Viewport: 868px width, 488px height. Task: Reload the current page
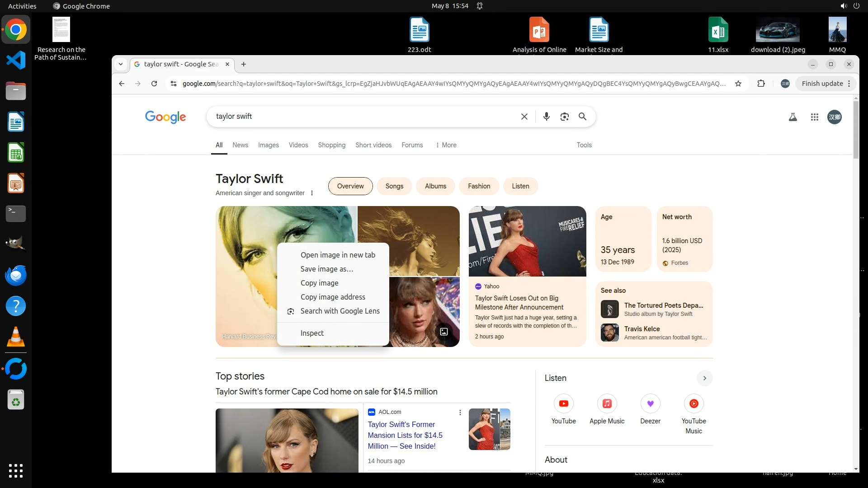point(154,84)
